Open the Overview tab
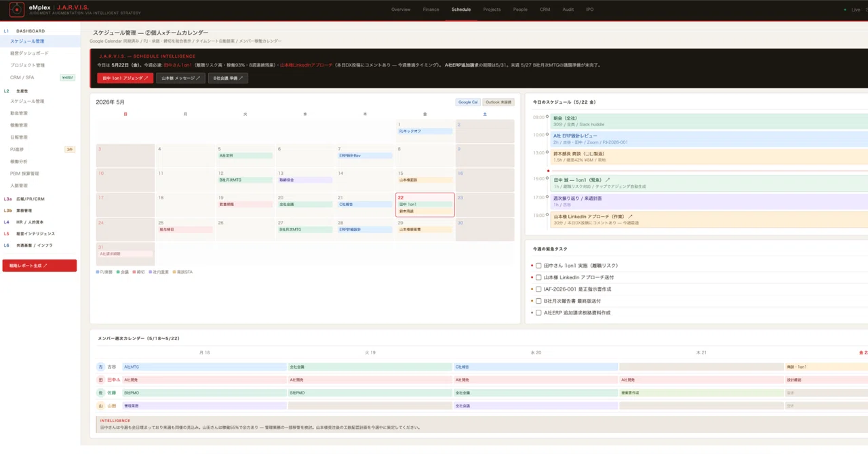Image resolution: width=868 pixels, height=454 pixels. (401, 9)
